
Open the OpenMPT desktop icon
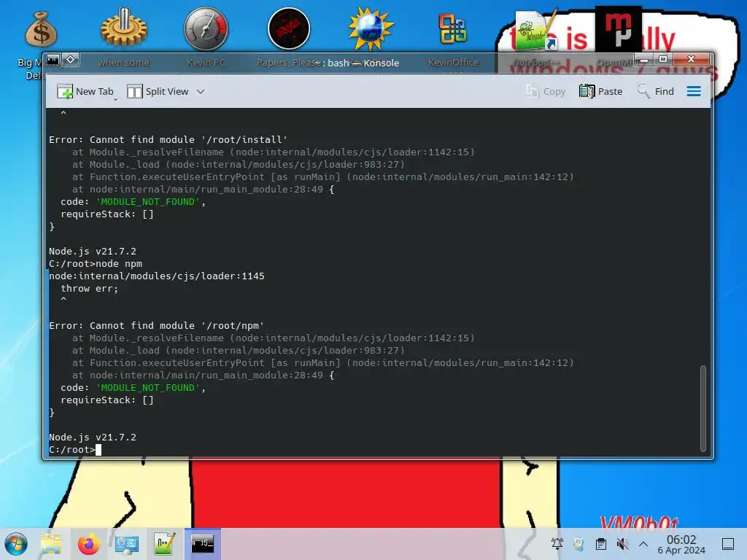(618, 28)
